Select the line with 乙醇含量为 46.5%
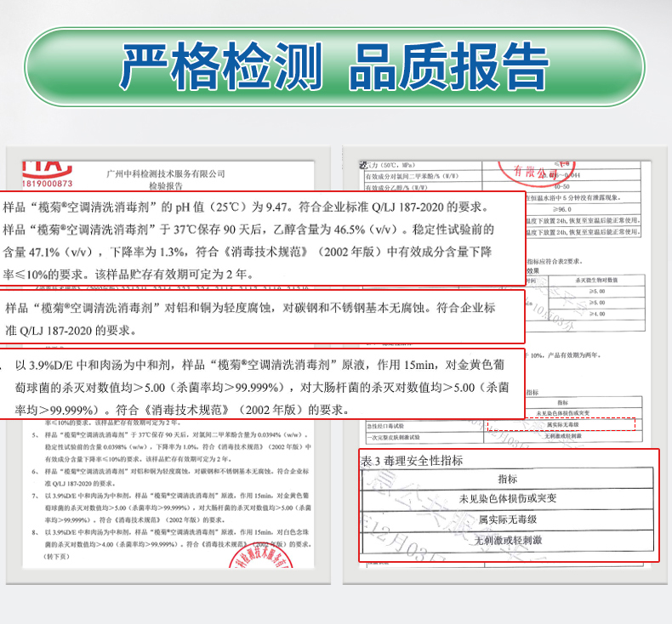 point(248,230)
